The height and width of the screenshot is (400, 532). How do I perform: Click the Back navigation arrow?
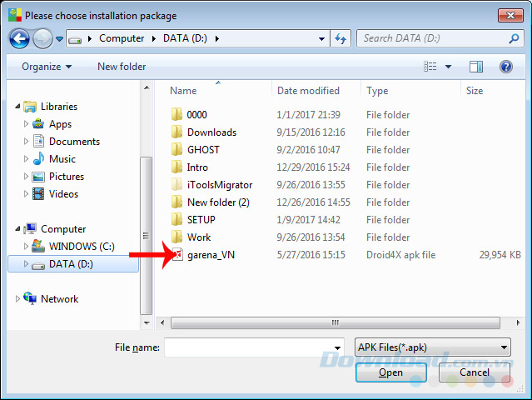(20, 38)
